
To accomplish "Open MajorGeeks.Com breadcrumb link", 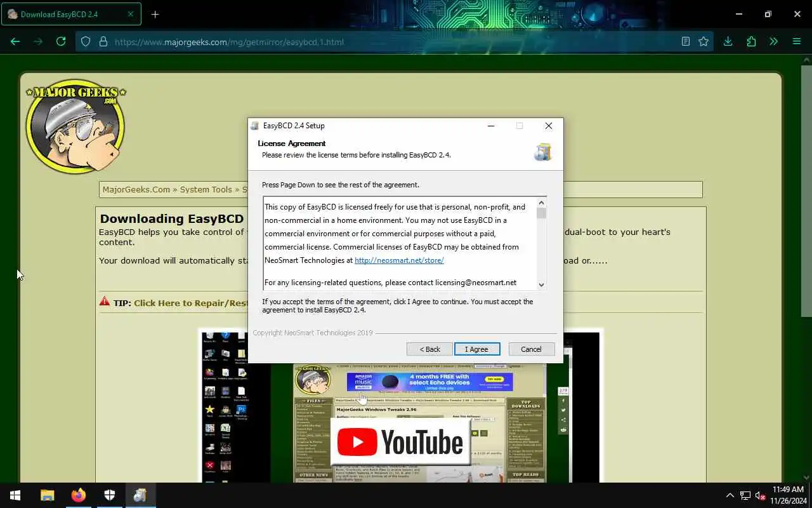I will pos(136,189).
